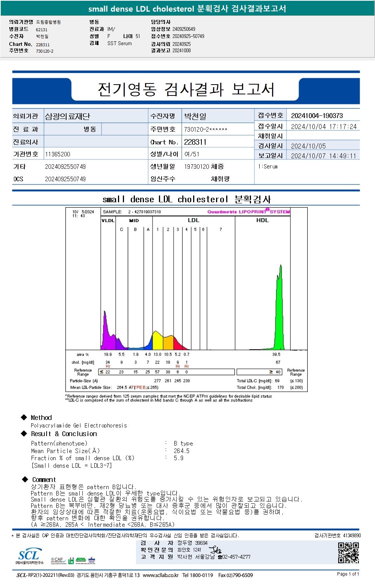Click the 수진자명 field 박천일
This screenshot has height=588, width=375.
pos(195,116)
